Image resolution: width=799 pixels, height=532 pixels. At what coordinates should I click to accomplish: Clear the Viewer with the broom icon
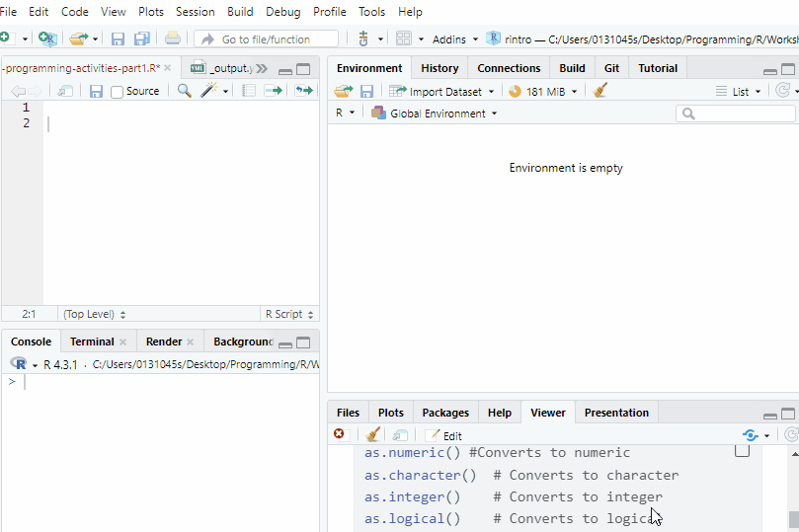pos(372,435)
